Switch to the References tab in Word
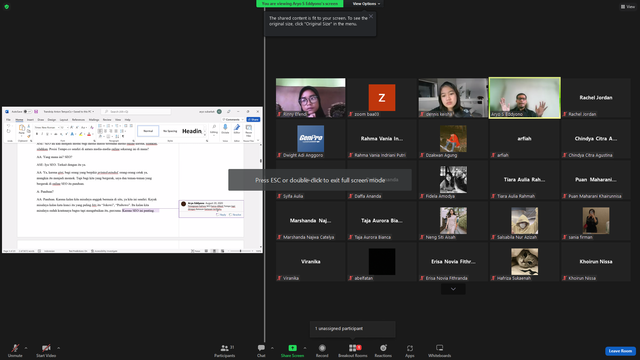Image resolution: width=640 pixels, height=360 pixels. tap(78, 120)
